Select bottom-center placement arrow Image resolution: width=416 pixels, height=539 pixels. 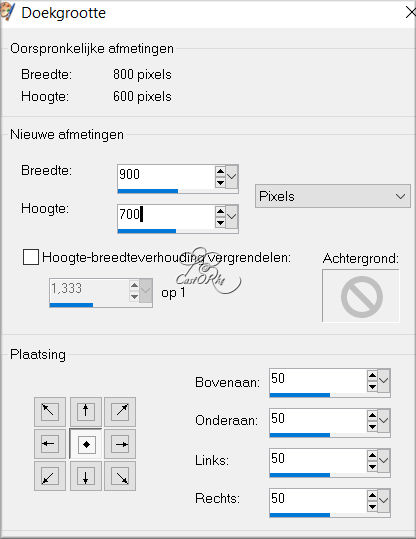pyautogui.click(x=86, y=476)
